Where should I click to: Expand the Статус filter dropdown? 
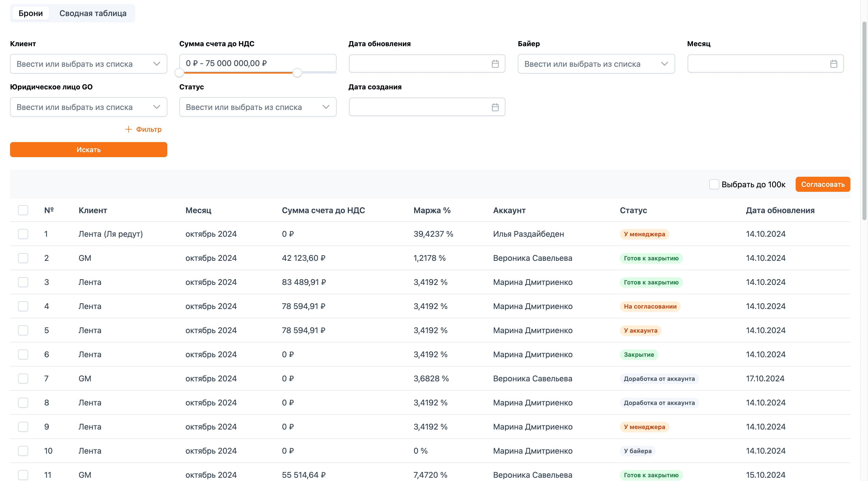coord(258,107)
